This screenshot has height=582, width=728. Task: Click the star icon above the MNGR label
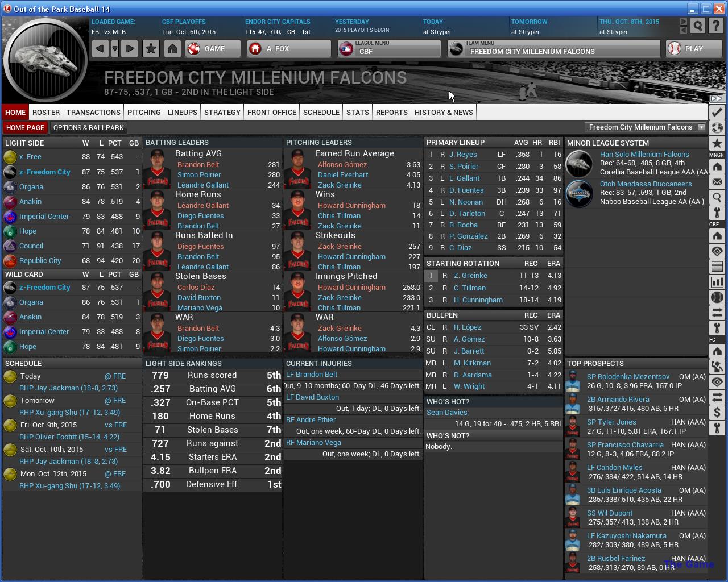pos(717,143)
